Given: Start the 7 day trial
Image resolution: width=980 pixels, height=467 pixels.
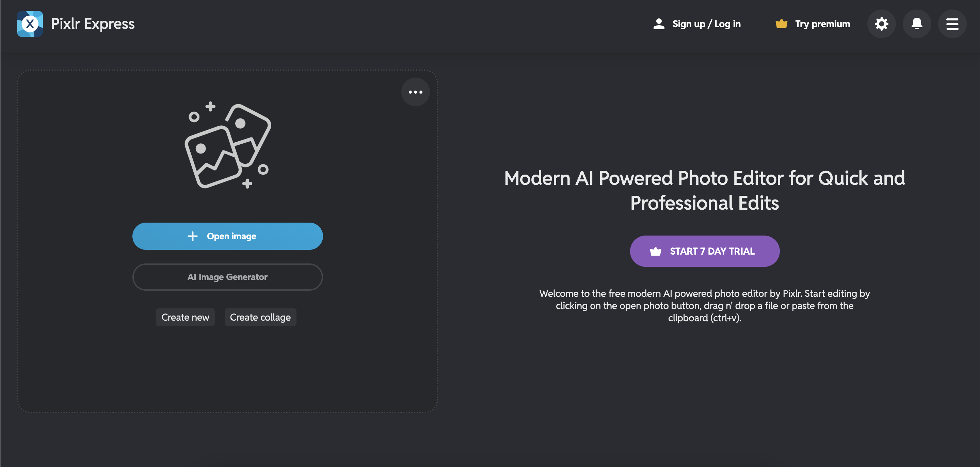Looking at the screenshot, I should coord(705,251).
